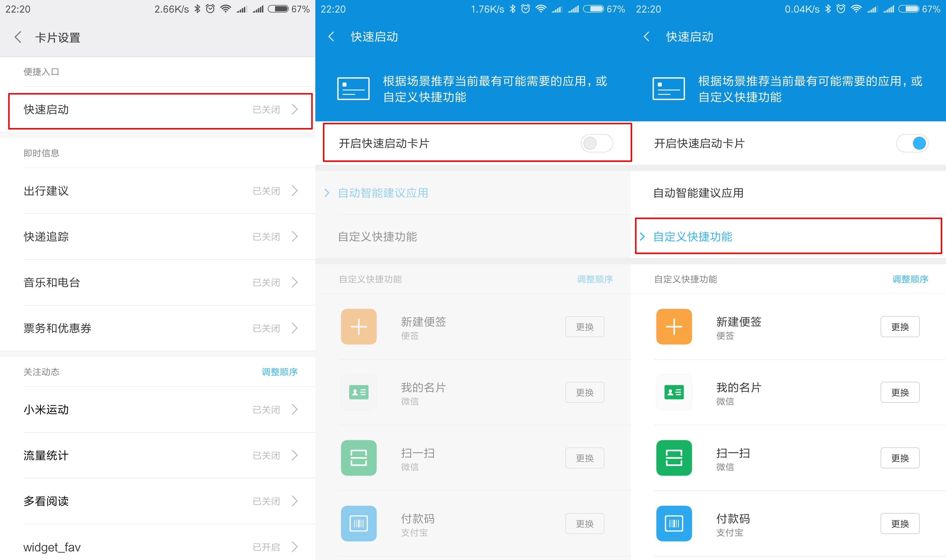
Task: Tap the card illustration icon in the middle panel header
Action: (x=353, y=89)
